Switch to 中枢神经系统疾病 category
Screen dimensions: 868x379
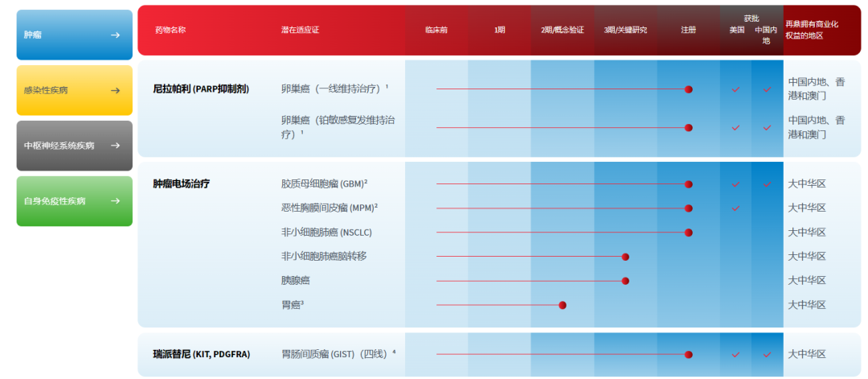point(75,146)
